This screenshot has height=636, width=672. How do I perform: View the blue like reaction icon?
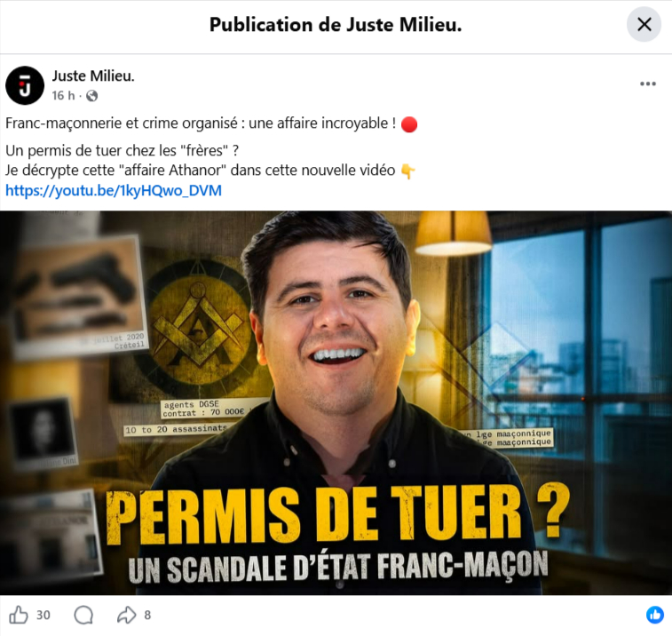tap(655, 615)
